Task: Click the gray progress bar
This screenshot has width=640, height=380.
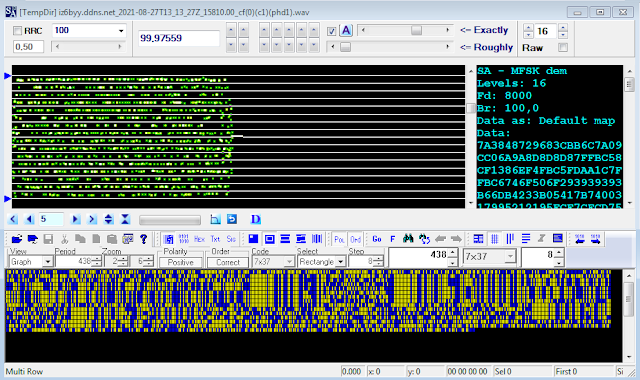Action: [x=170, y=220]
